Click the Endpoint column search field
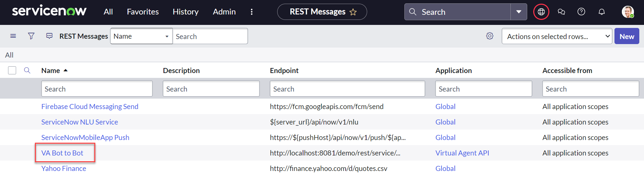644x175 pixels. point(347,89)
